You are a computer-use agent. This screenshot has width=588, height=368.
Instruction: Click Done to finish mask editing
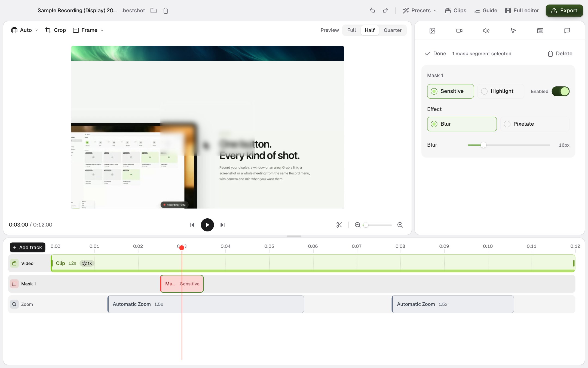(x=436, y=54)
